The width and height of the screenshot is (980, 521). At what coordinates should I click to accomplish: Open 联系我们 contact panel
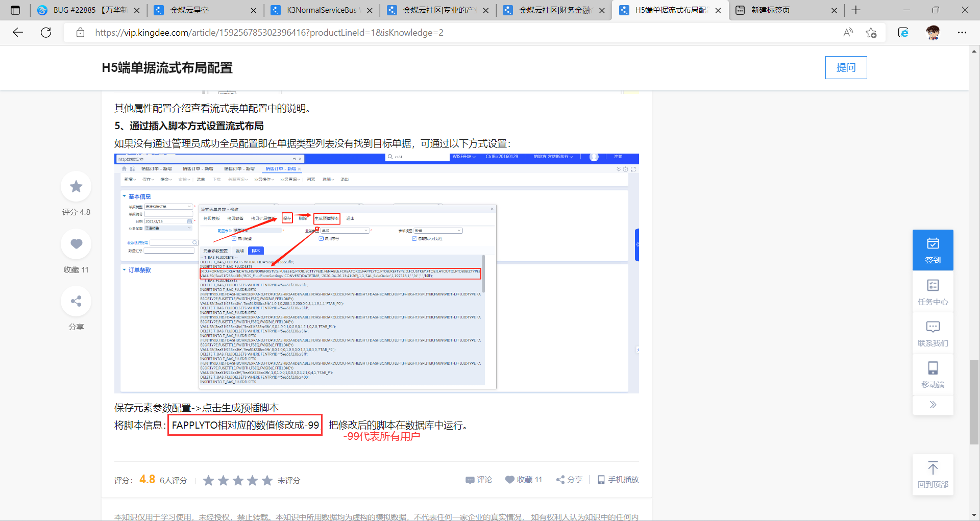click(x=933, y=333)
